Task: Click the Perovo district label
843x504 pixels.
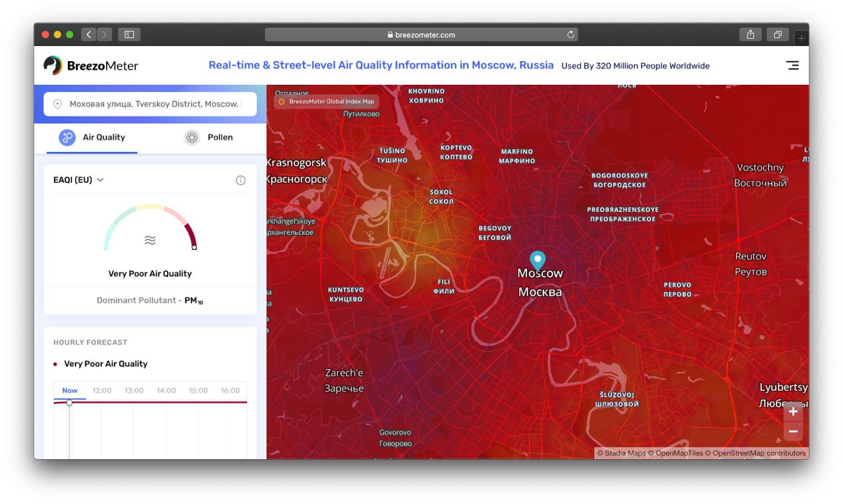Action: [678, 290]
